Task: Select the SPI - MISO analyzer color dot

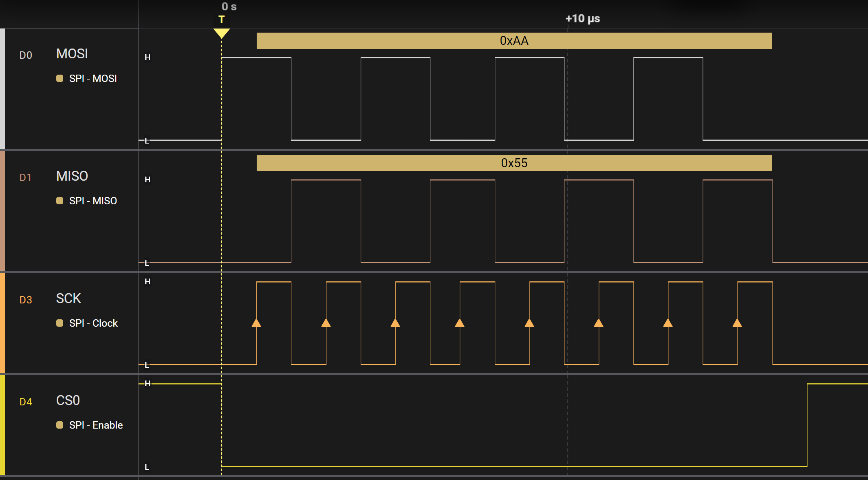Action: coord(60,201)
